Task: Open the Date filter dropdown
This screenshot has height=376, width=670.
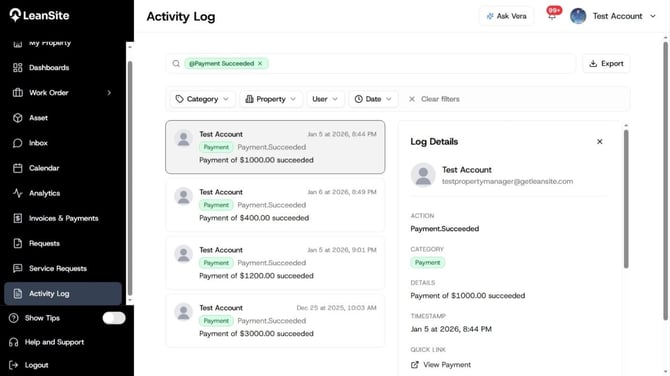Action: [373, 99]
